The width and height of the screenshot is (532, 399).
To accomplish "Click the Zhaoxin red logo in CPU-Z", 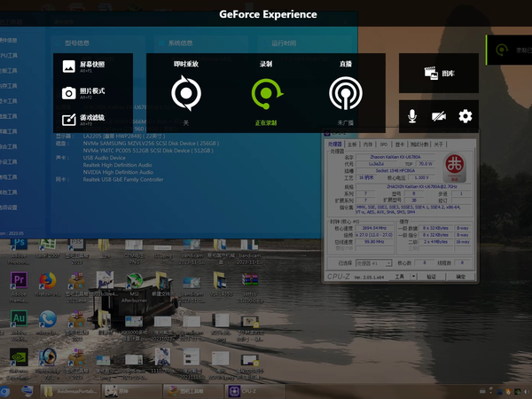I will pos(455,168).
